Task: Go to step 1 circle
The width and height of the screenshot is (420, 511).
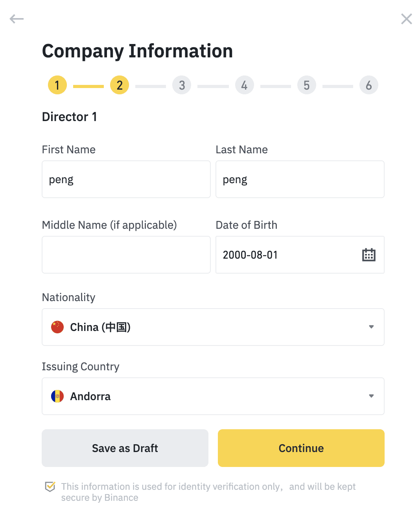Action: click(x=57, y=85)
